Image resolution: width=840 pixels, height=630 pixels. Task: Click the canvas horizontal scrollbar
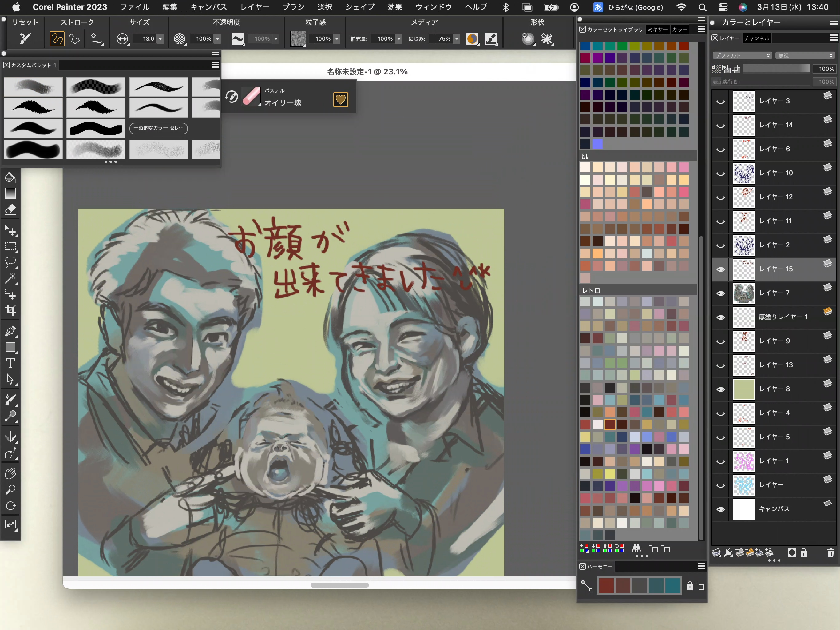pyautogui.click(x=339, y=585)
